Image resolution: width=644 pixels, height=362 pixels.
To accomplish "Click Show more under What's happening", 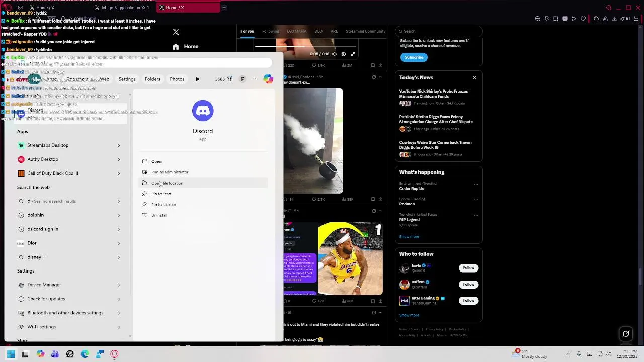I will point(409,237).
